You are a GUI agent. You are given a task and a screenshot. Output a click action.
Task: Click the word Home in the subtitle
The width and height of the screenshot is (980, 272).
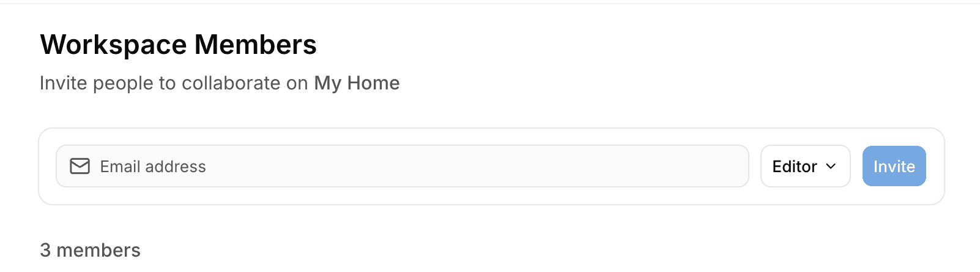point(373,83)
